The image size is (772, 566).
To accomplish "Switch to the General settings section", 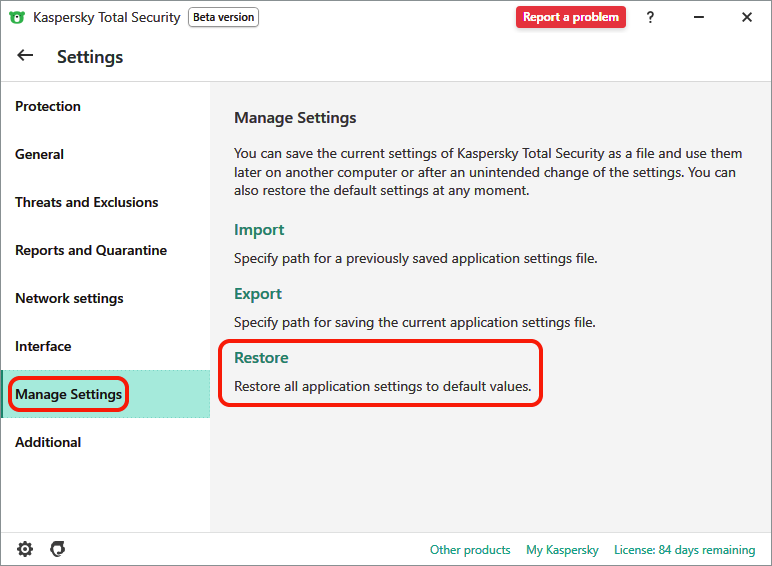I will point(39,154).
